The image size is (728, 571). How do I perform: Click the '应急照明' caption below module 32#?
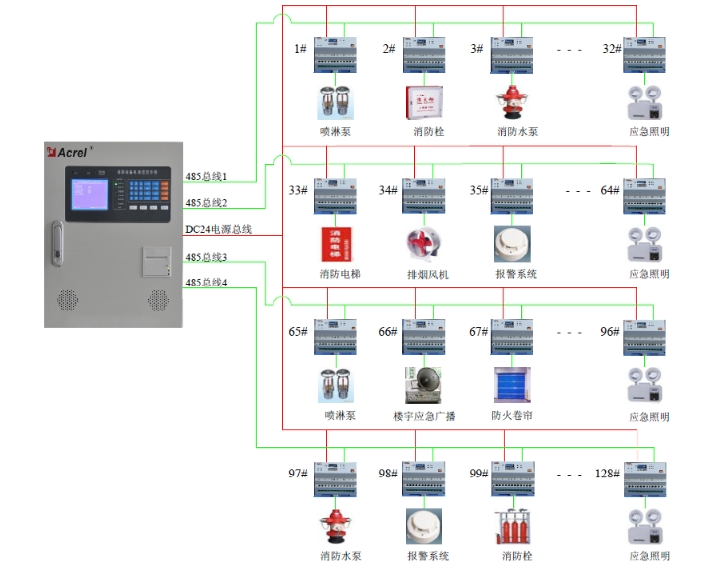click(649, 132)
